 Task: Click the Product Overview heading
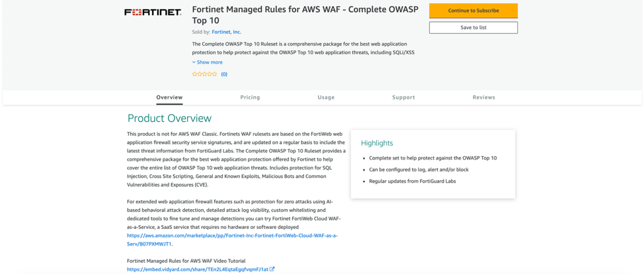tap(169, 118)
